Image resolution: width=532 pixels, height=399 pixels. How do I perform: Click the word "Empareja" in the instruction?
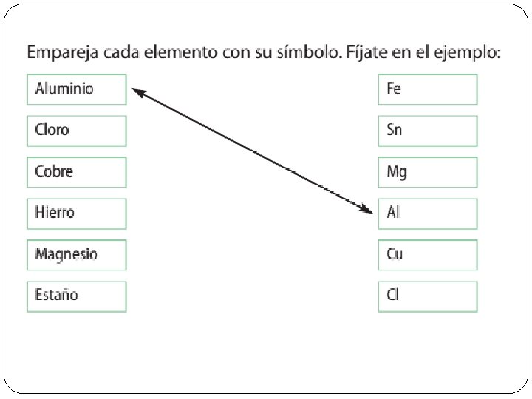(62, 53)
